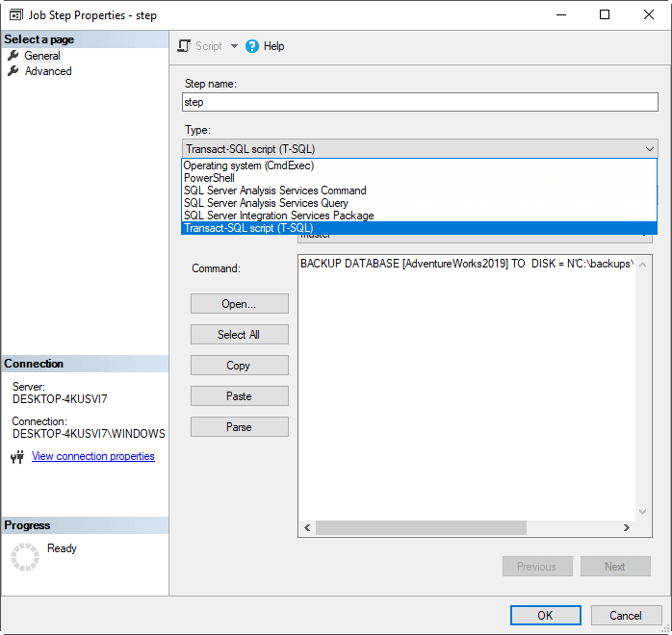Choose Transact-SQL script (T-SQL) option
The height and width of the screenshot is (635, 672).
point(419,228)
